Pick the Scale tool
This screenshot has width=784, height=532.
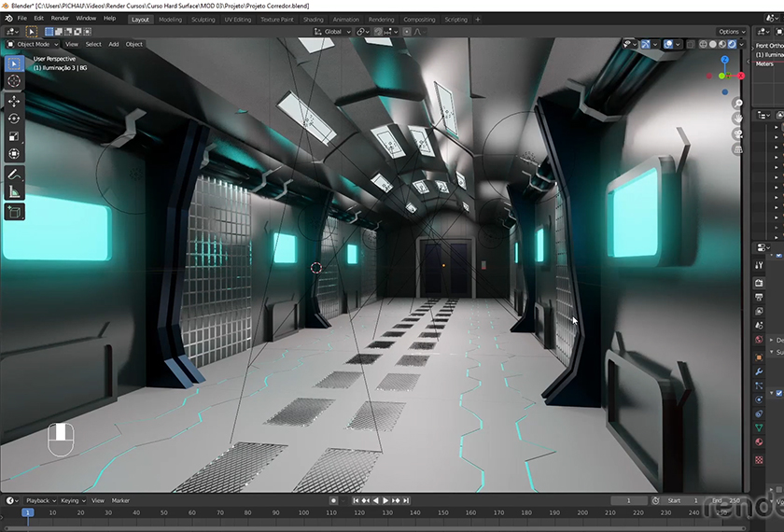tap(14, 136)
